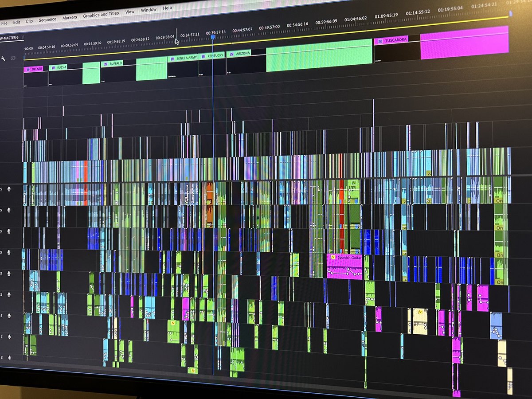
Task: Toggle Solo on the fourth audio track
Action: tap(1, 252)
